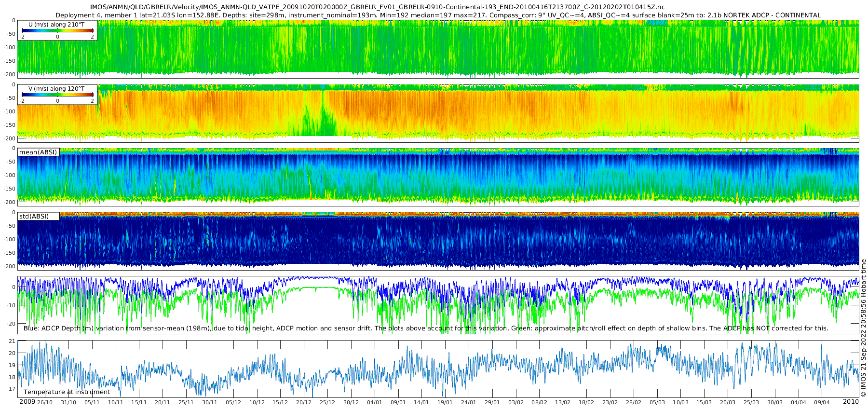Click the '18/02' date tick label
868x410 pixels.
pyautogui.click(x=586, y=402)
